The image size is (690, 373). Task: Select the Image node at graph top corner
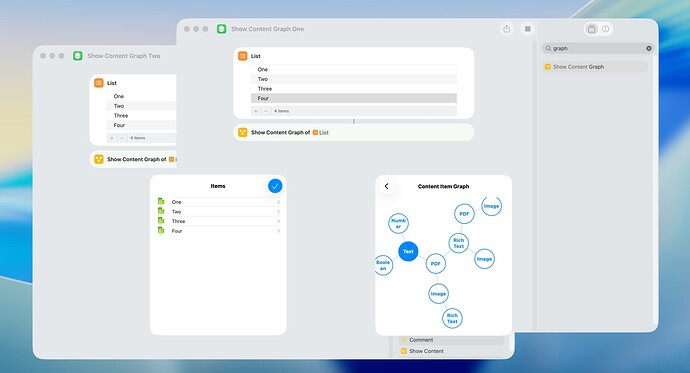point(491,206)
